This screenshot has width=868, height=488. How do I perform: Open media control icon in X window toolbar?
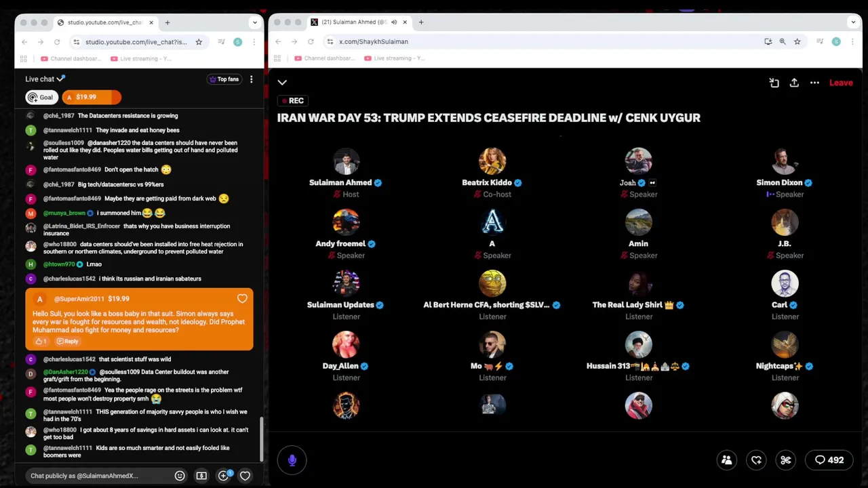tap(819, 42)
